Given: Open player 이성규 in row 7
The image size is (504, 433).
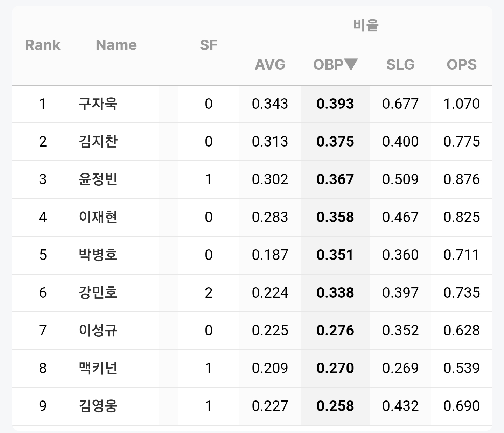Looking at the screenshot, I should [98, 330].
